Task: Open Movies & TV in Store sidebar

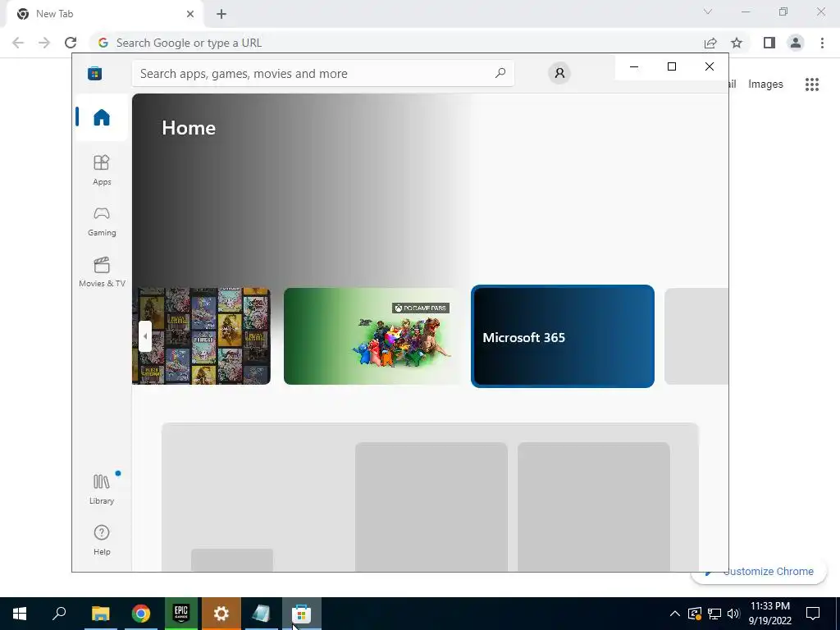Action: coord(102,272)
